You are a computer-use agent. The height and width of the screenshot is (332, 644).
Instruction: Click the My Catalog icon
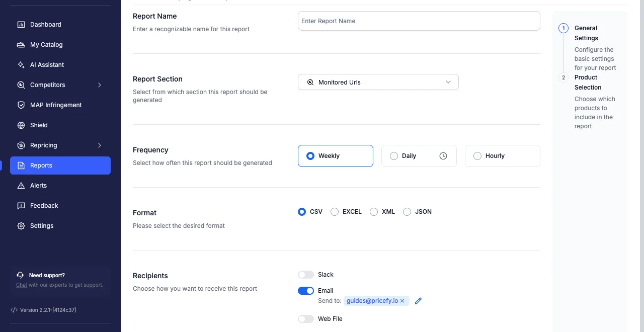tap(21, 45)
